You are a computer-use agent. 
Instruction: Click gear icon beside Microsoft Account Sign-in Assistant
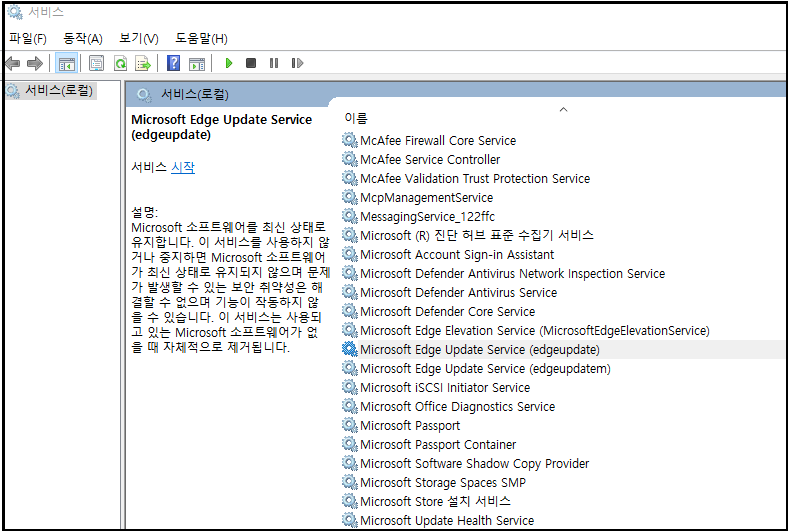[349, 254]
